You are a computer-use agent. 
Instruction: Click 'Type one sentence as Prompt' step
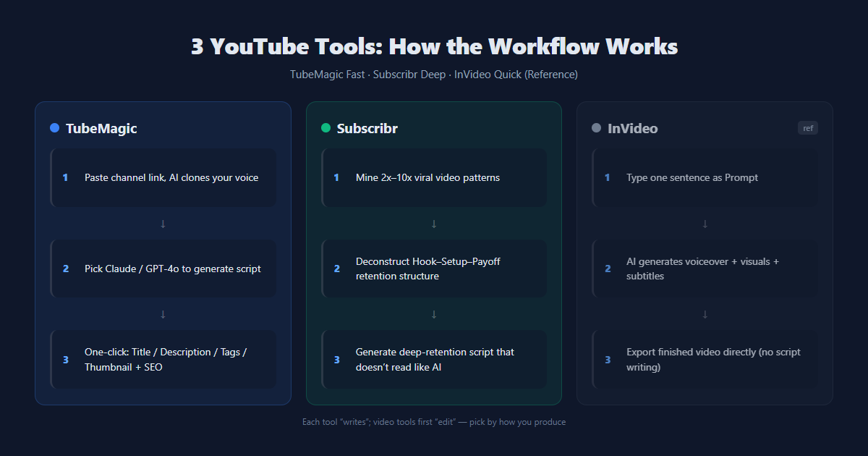pos(705,177)
